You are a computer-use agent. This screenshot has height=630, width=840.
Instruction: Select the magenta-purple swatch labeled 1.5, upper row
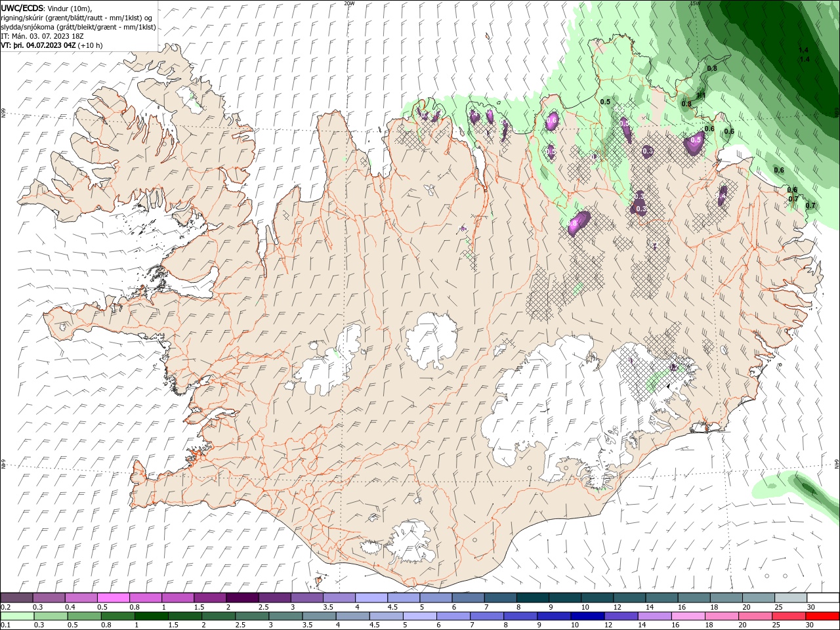coord(210,598)
